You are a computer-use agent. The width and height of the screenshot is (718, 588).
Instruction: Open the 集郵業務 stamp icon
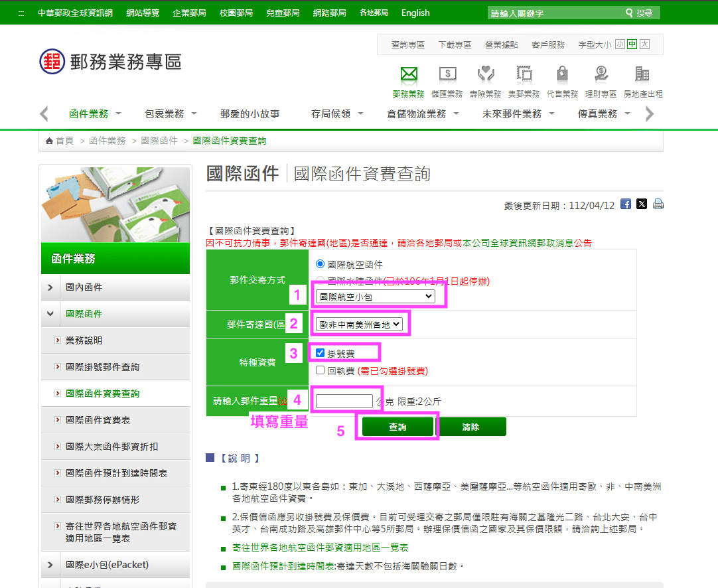(524, 74)
